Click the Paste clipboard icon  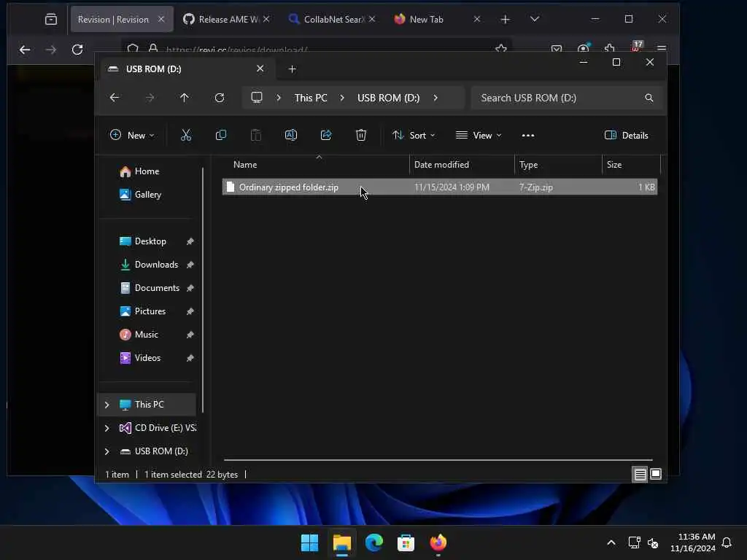pyautogui.click(x=256, y=135)
